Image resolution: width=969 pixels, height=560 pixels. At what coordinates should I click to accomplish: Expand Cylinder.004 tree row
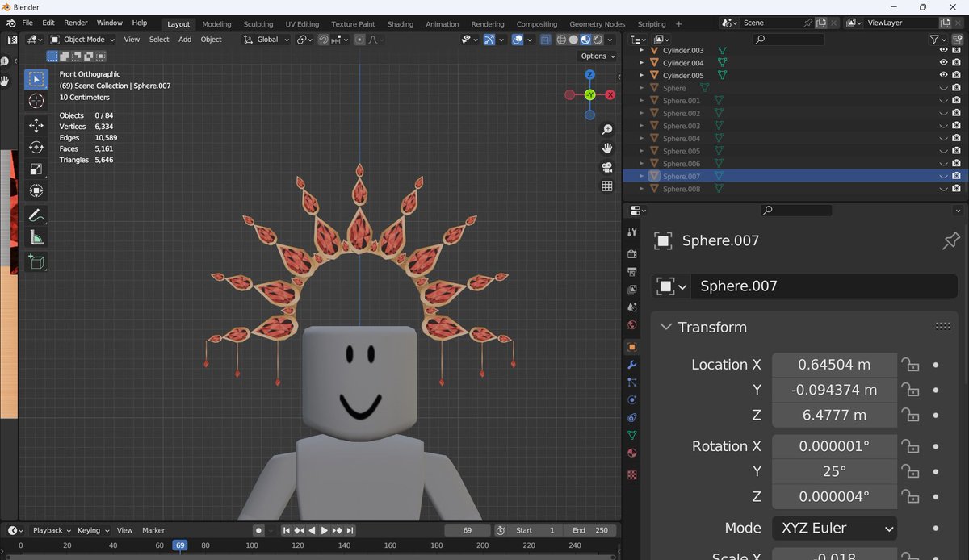click(x=642, y=63)
